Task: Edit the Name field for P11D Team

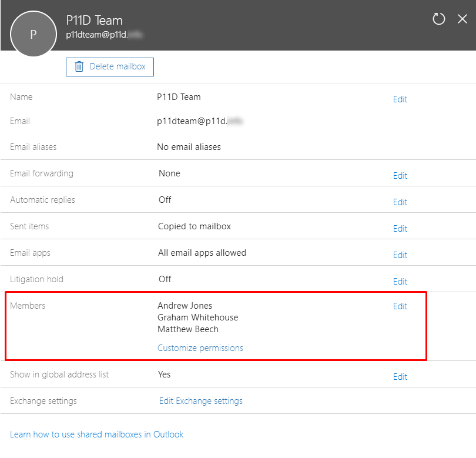Action: [400, 99]
